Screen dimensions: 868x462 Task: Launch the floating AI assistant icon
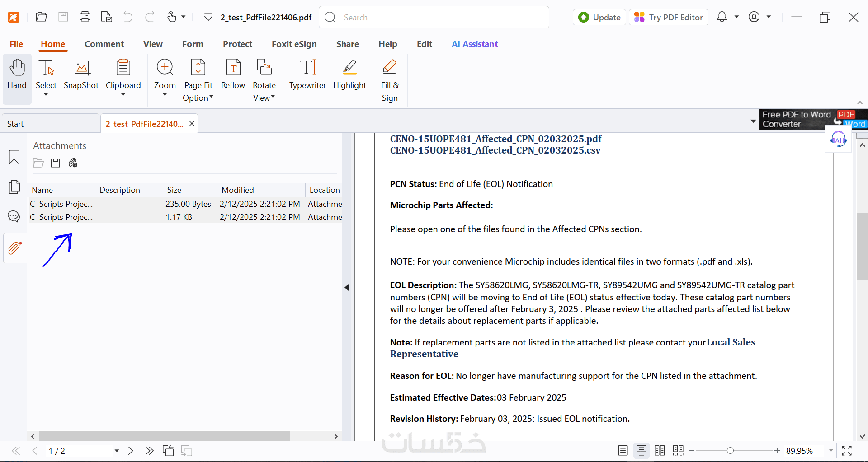tap(838, 140)
